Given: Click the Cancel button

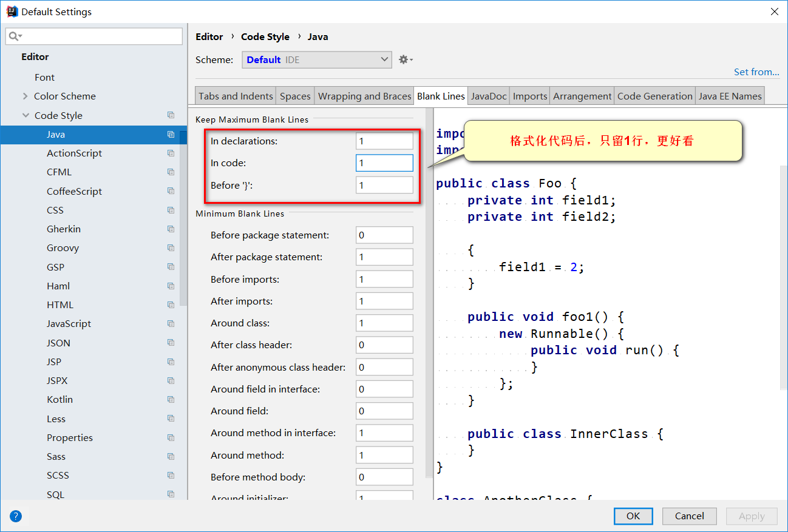Looking at the screenshot, I should pos(689,516).
